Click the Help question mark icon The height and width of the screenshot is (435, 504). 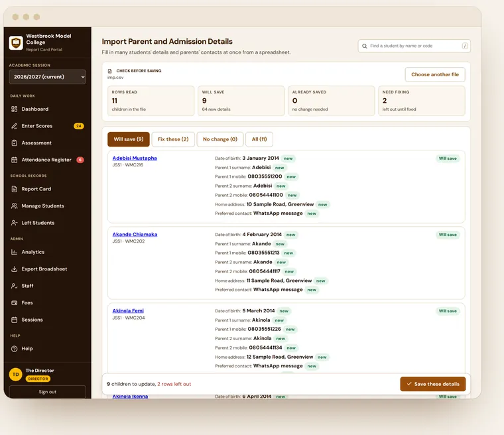[x=14, y=349]
